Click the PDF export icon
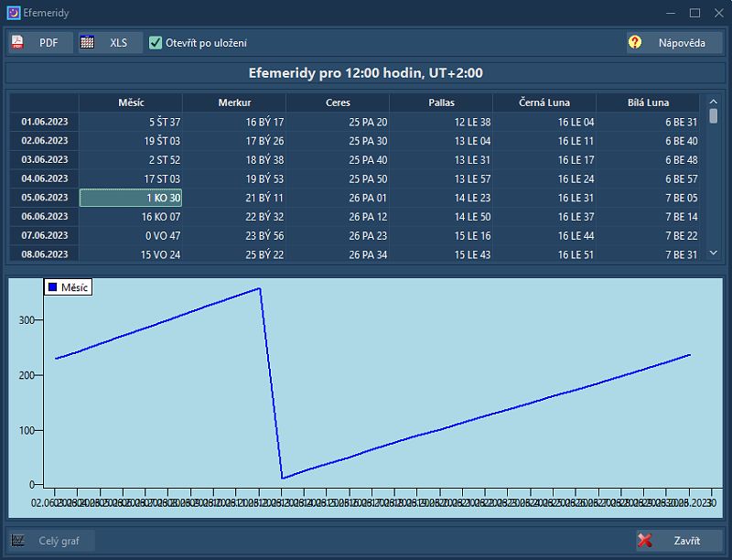Image resolution: width=732 pixels, height=560 pixels. [x=18, y=43]
